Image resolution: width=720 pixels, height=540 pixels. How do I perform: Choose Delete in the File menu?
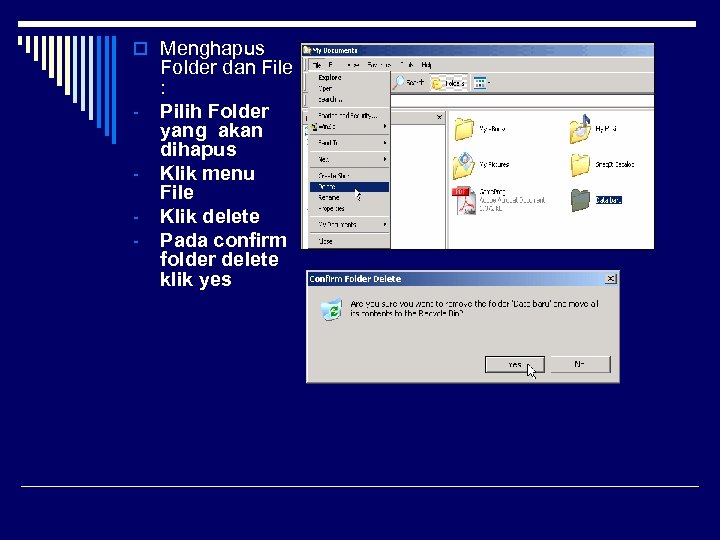click(x=349, y=187)
